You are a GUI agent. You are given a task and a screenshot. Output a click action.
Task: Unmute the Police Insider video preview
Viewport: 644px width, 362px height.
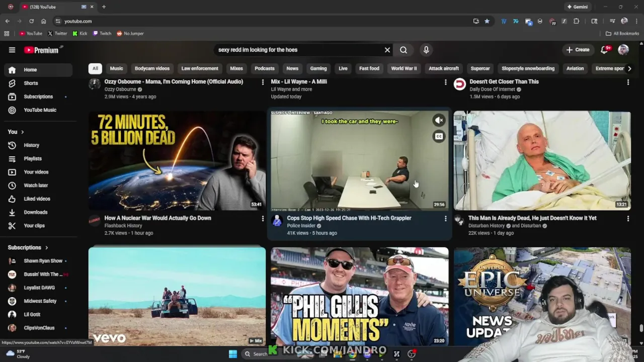point(439,120)
